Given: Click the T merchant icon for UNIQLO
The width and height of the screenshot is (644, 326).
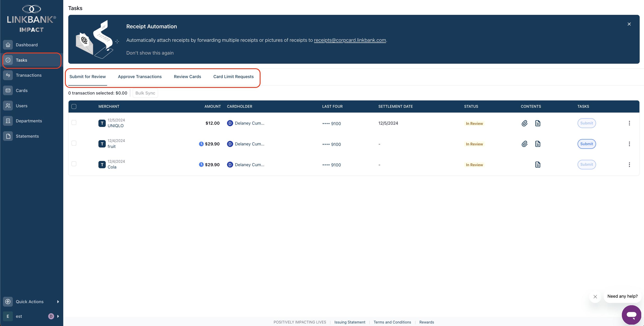Looking at the screenshot, I should (102, 123).
